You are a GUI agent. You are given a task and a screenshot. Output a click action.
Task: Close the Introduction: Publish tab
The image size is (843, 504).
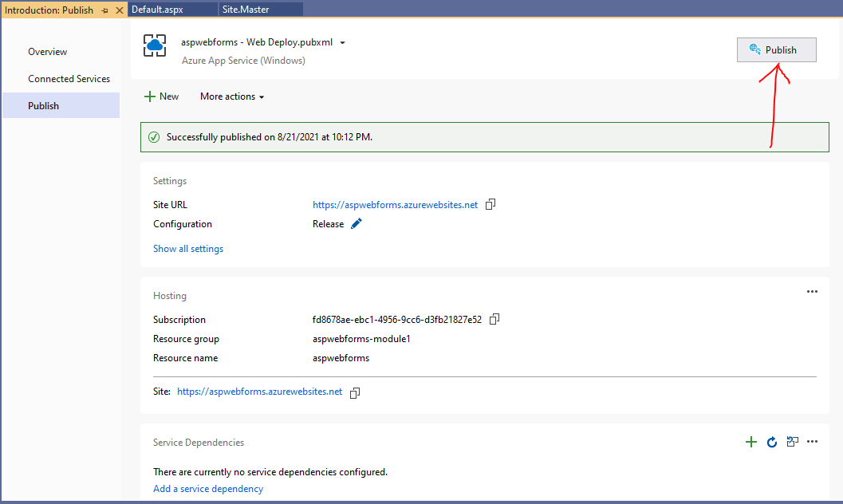120,10
